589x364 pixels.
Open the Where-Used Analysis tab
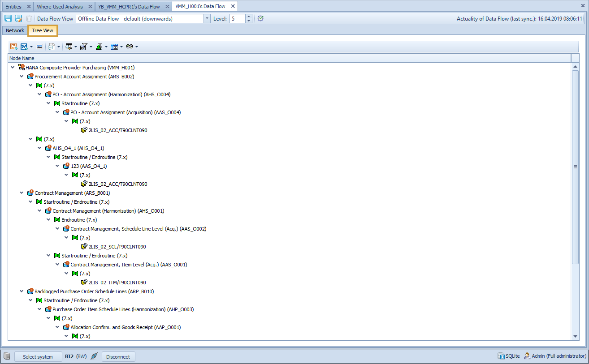click(60, 7)
